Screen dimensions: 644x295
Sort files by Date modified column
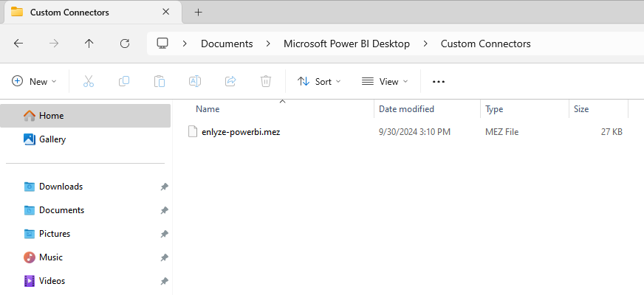pyautogui.click(x=406, y=109)
